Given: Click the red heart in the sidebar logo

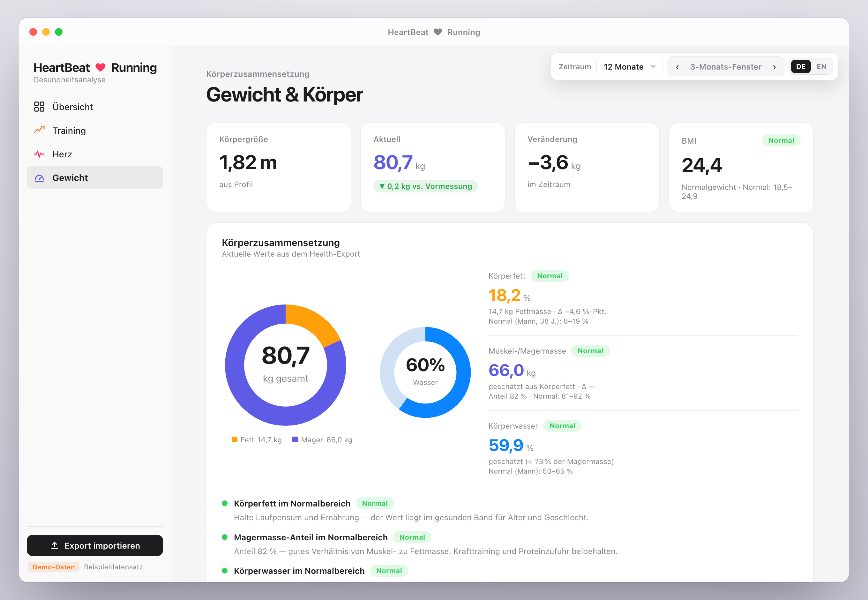Looking at the screenshot, I should pos(101,67).
